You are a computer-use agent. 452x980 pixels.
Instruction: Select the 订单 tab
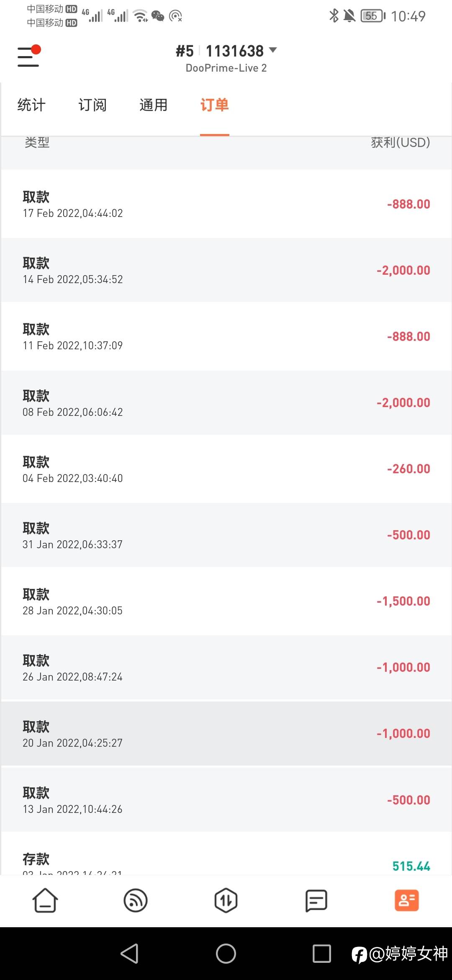click(x=215, y=105)
